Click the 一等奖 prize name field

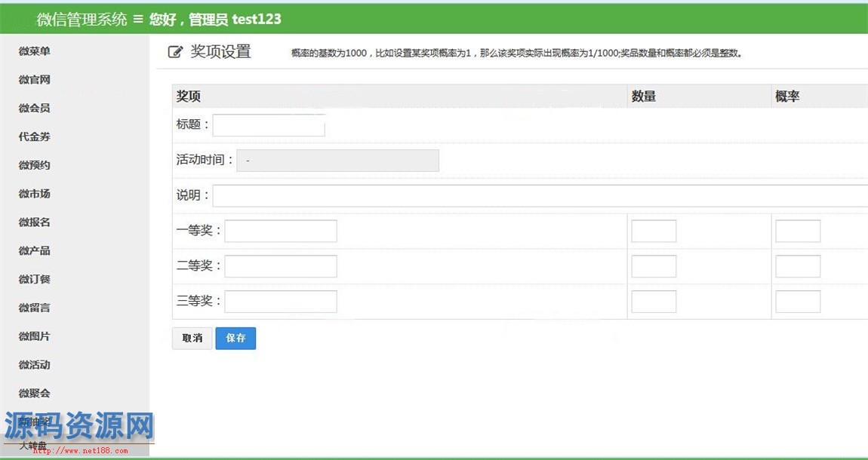pyautogui.click(x=281, y=232)
